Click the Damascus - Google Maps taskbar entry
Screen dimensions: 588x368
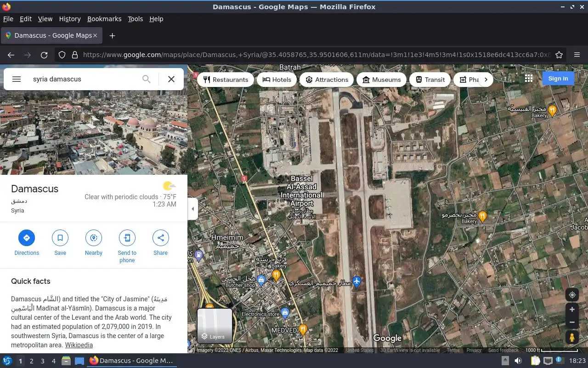131,361
